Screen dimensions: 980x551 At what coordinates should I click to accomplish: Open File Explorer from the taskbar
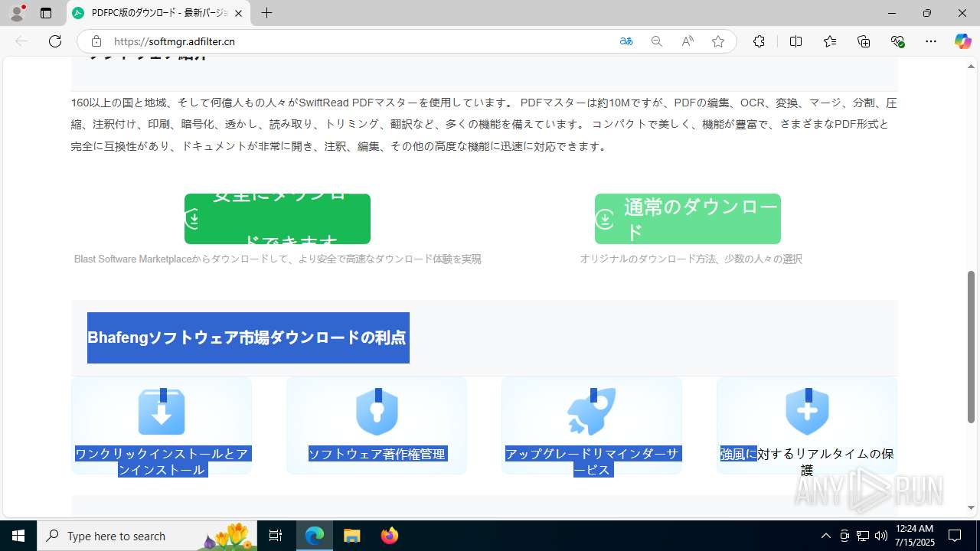(351, 536)
